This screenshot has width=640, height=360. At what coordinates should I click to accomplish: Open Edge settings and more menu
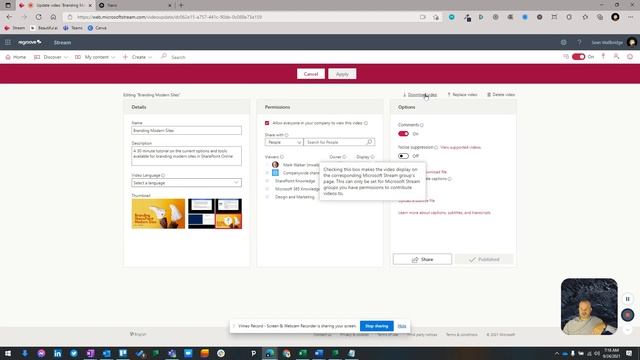631,17
